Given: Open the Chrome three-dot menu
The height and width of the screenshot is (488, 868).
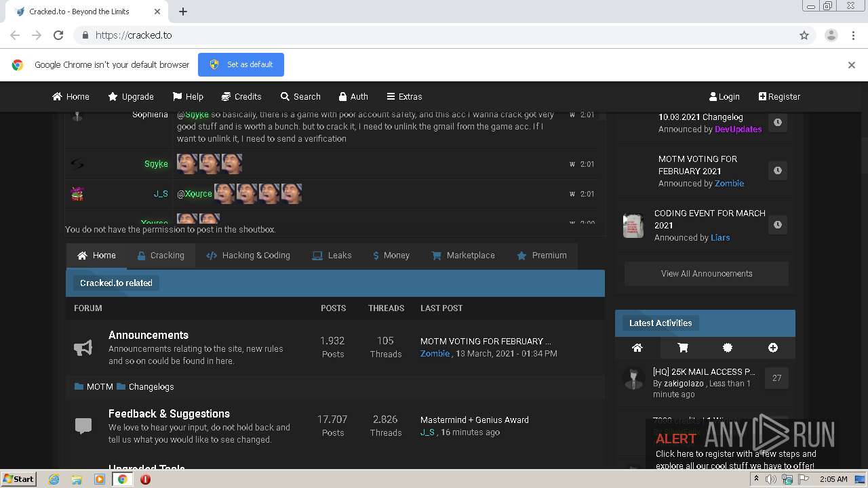Looking at the screenshot, I should tap(852, 35).
